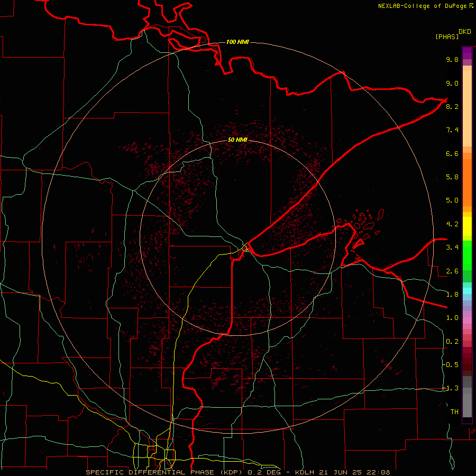Viewport: 476px width, 476px height.
Task: Click the 21 JUN 25 22:08 timestamp
Action: pos(355,472)
